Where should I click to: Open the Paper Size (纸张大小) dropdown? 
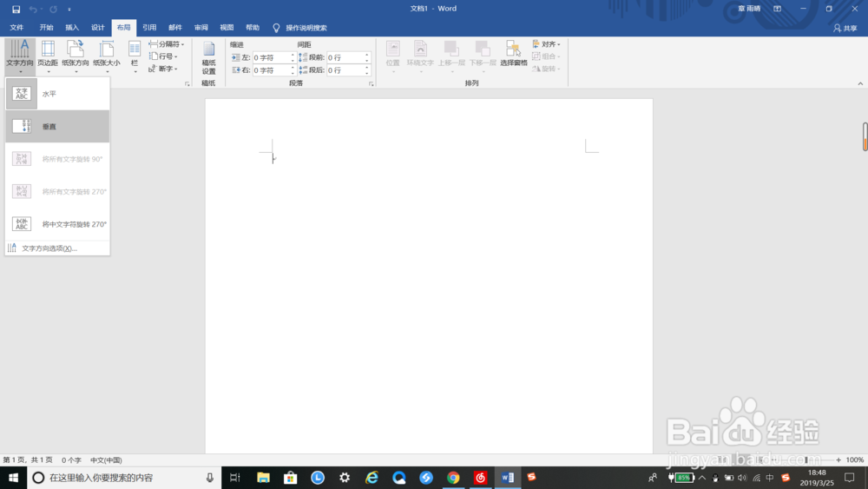pyautogui.click(x=106, y=56)
